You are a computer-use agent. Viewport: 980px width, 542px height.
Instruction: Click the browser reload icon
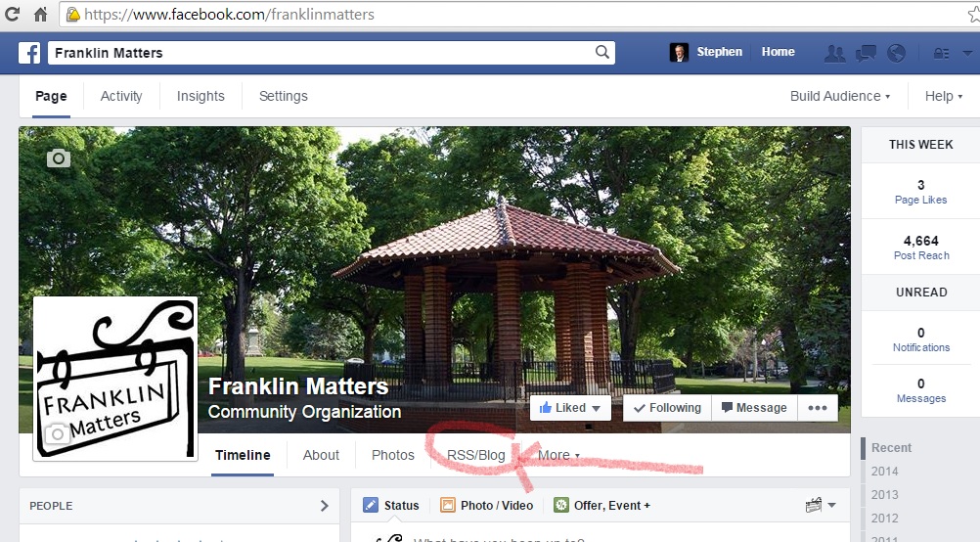12,14
